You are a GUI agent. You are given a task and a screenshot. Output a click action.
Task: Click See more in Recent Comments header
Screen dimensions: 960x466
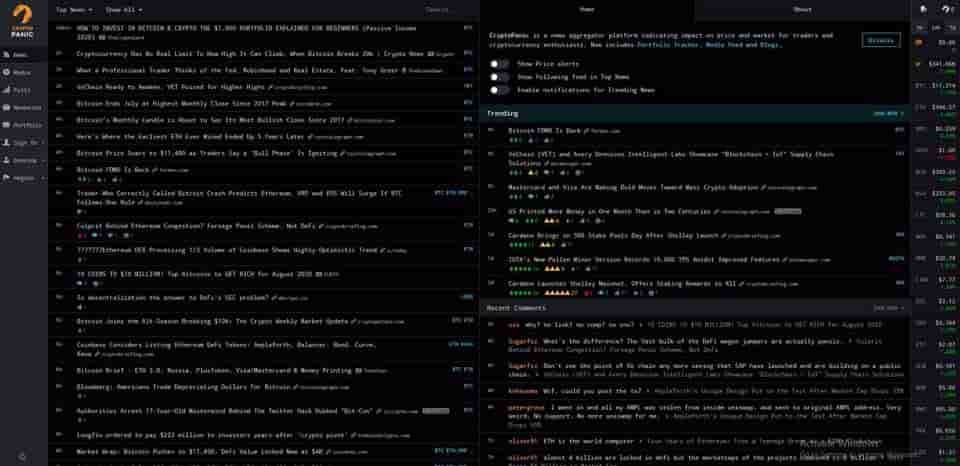pos(888,308)
